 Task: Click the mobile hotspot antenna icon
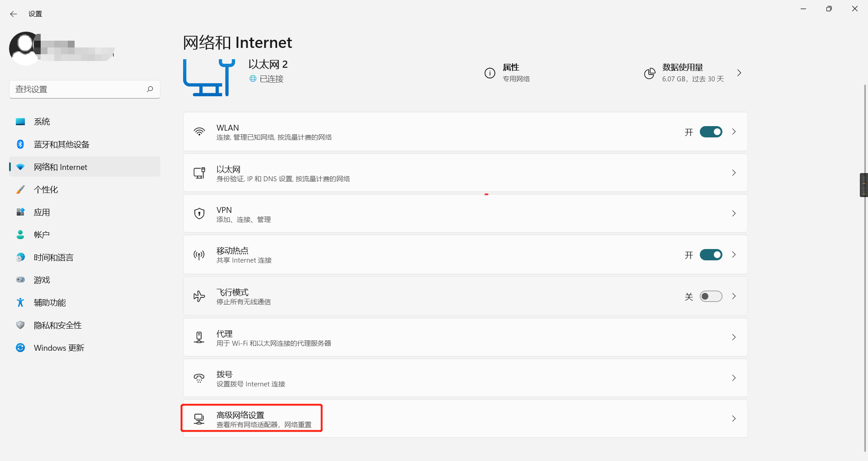pos(199,255)
